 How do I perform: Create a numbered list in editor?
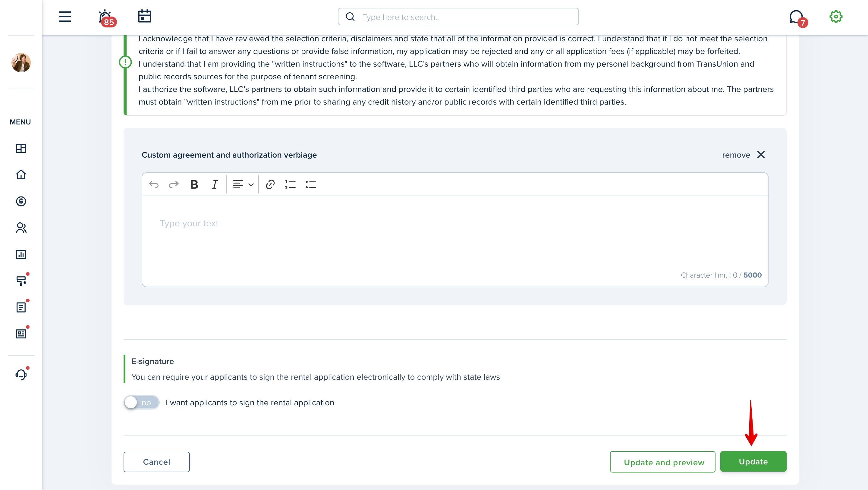(x=290, y=184)
